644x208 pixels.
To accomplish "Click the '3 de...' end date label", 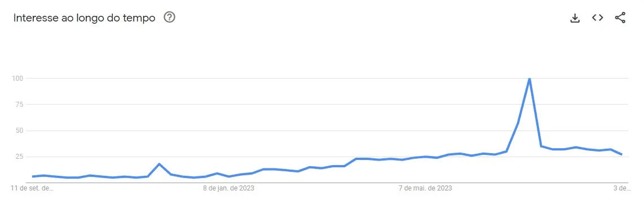I will pyautogui.click(x=621, y=188).
